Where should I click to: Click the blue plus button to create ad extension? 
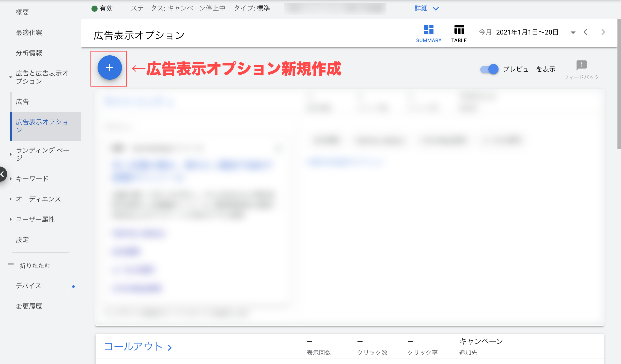[109, 68]
